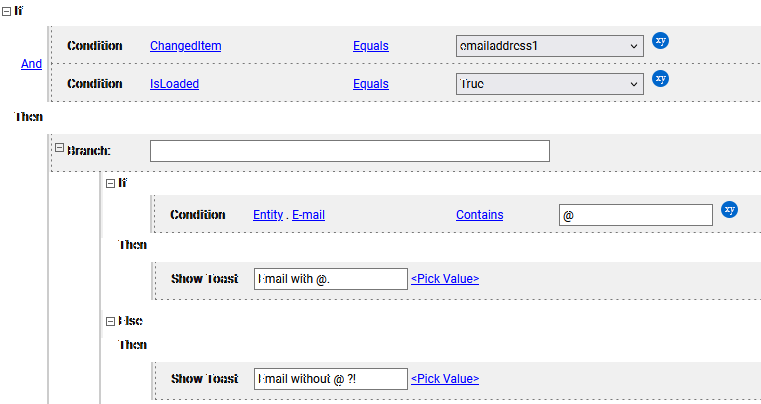Click the xy icon beside emailaddress1 dropdown
761x404 pixels.
point(660,40)
